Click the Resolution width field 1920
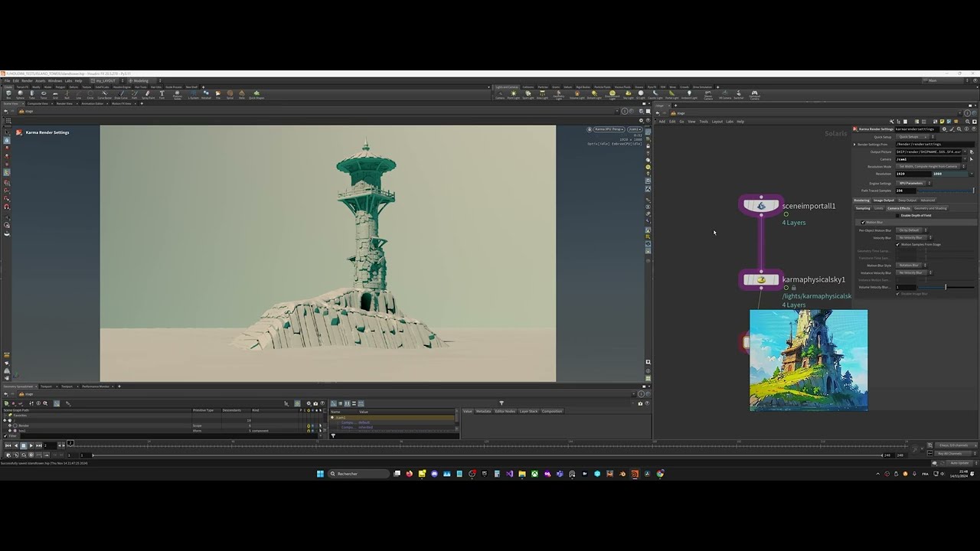The image size is (980, 551). pos(913,174)
